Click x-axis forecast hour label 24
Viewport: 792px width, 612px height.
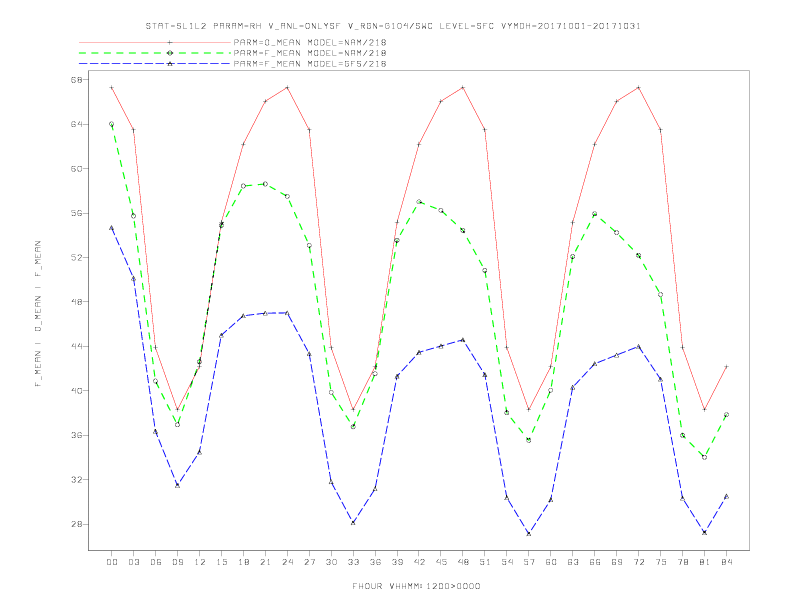tap(287, 562)
